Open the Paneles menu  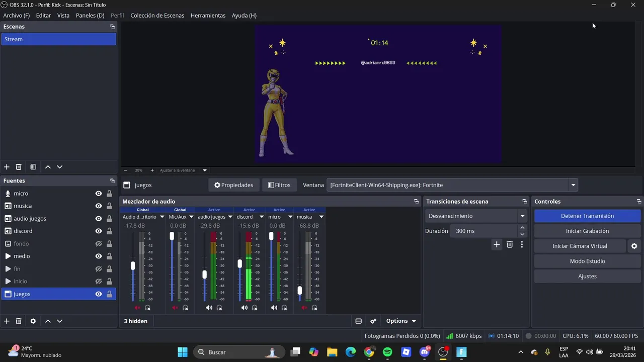90,16
